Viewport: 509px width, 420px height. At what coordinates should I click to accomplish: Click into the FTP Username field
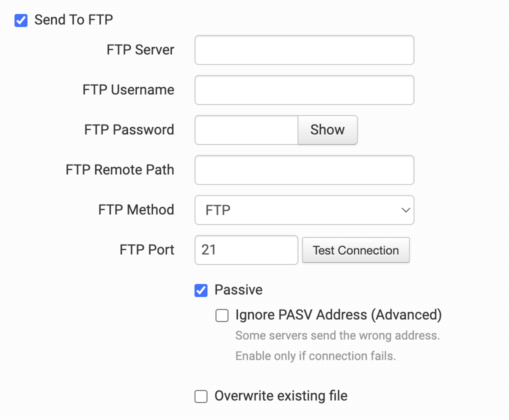tap(304, 90)
